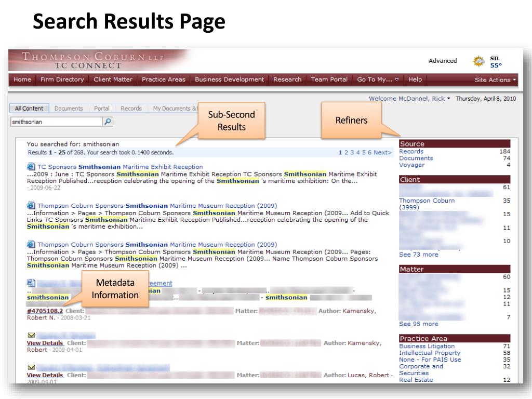Expand the Welcome McDannel, Rick user menu

[x=409, y=98]
